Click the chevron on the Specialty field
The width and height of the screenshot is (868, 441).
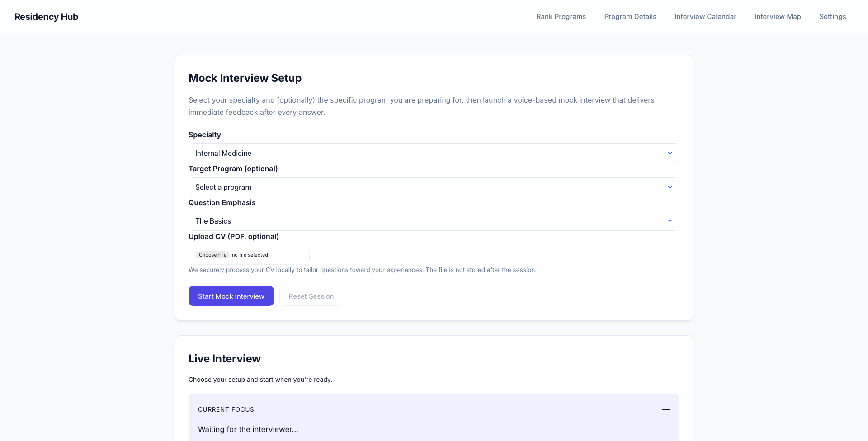click(670, 153)
